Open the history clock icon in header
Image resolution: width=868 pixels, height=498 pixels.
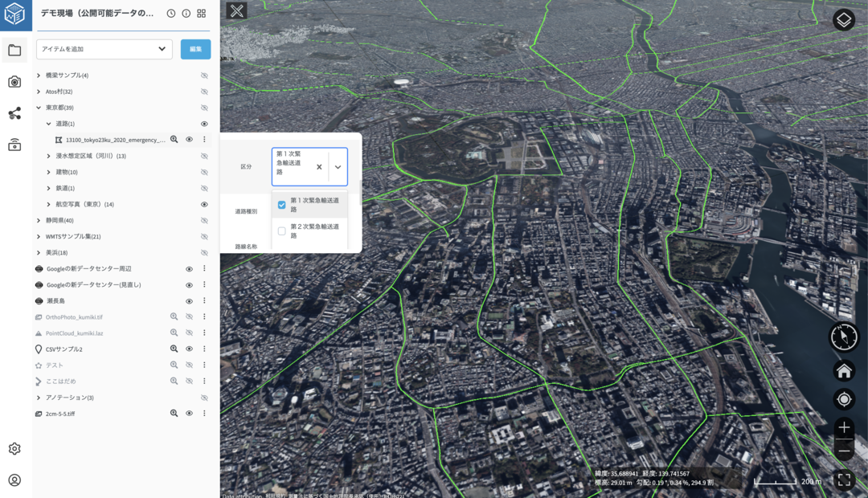[x=171, y=14]
